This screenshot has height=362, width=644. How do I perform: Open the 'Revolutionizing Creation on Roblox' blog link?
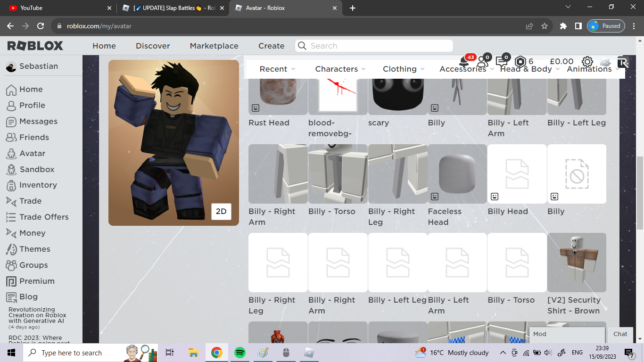point(37,315)
